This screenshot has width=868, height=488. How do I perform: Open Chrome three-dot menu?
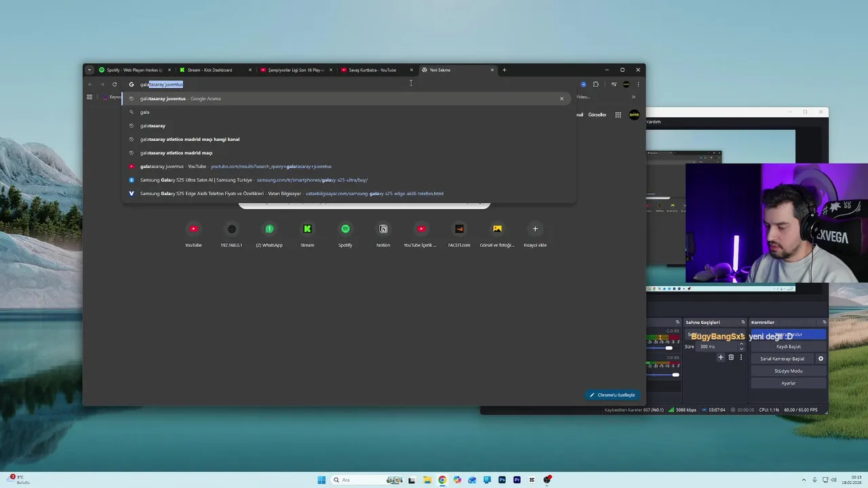(638, 84)
